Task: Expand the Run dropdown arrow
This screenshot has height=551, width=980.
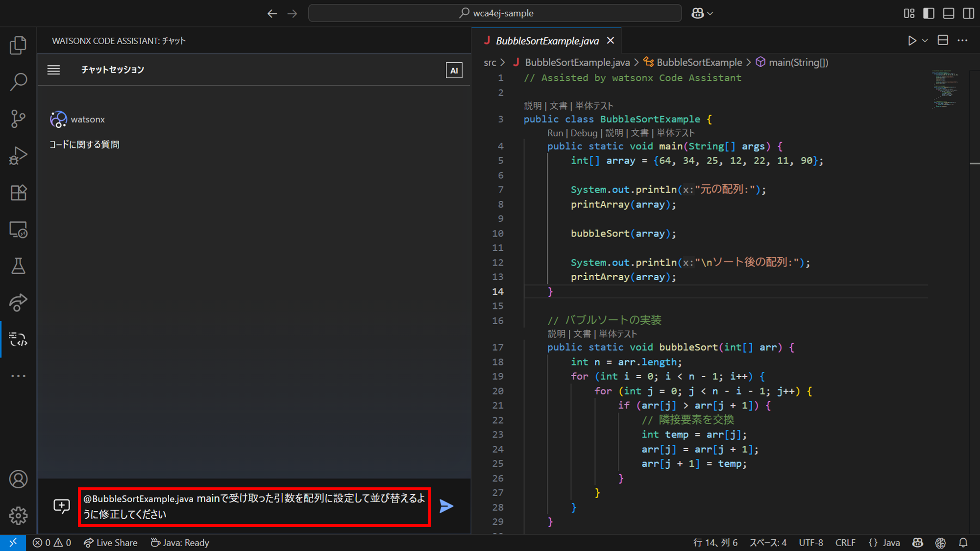Action: coord(925,41)
